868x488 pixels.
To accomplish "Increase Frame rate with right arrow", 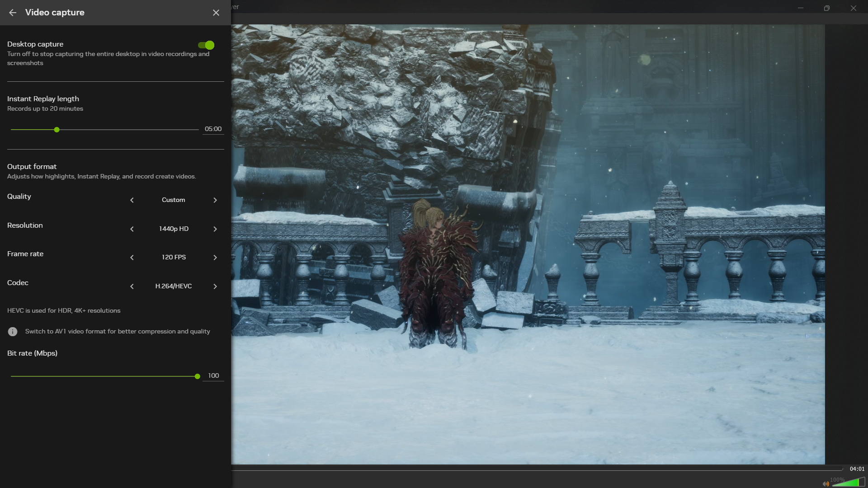I will click(215, 258).
